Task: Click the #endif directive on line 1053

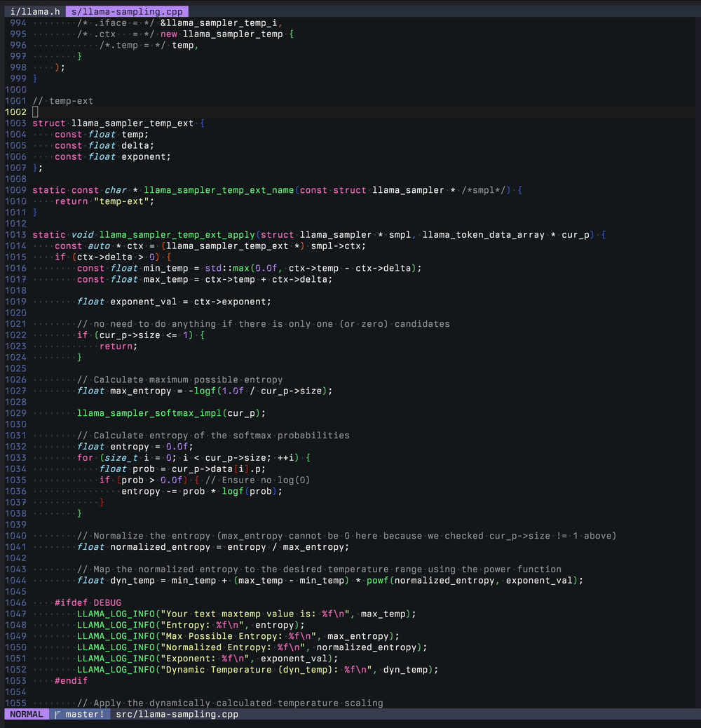Action: point(71,680)
